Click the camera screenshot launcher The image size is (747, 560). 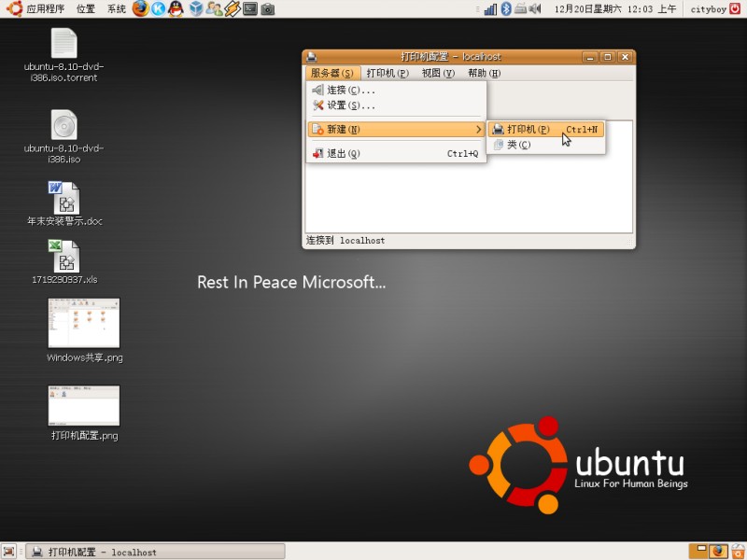(268, 9)
